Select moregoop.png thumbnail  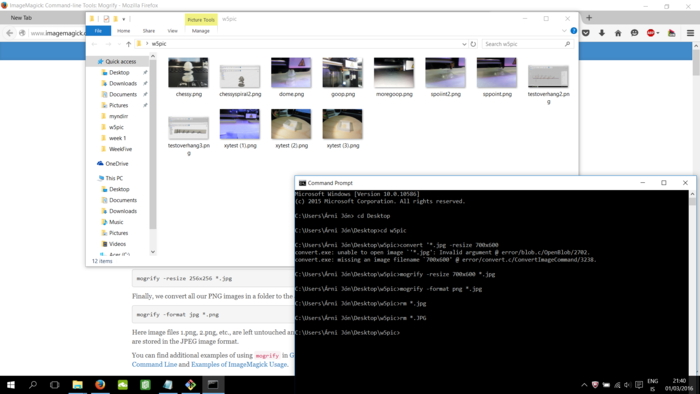point(394,73)
